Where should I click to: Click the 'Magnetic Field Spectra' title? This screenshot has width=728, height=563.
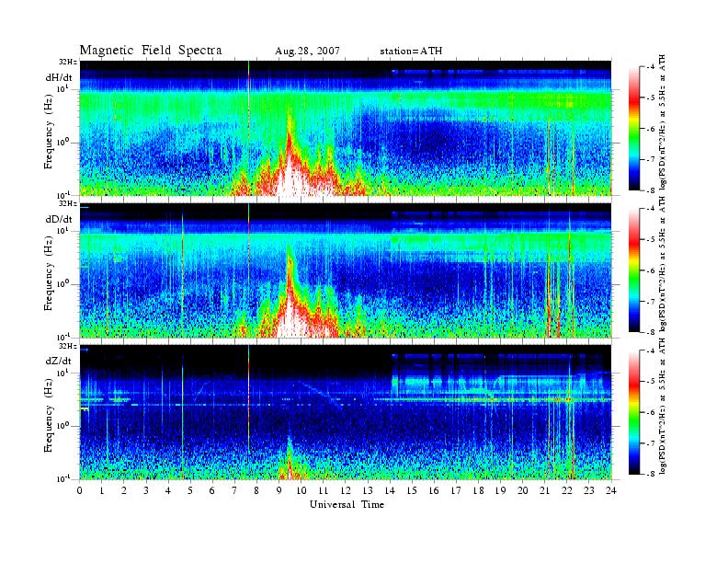point(151,51)
